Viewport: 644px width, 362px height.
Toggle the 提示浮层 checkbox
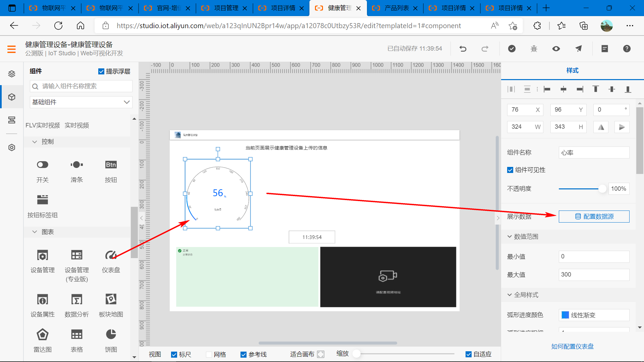pyautogui.click(x=101, y=71)
